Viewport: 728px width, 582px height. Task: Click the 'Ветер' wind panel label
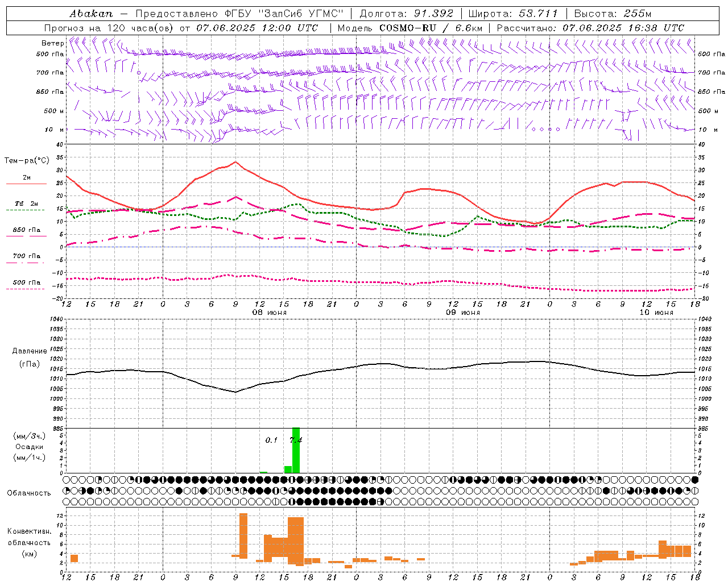[53, 43]
